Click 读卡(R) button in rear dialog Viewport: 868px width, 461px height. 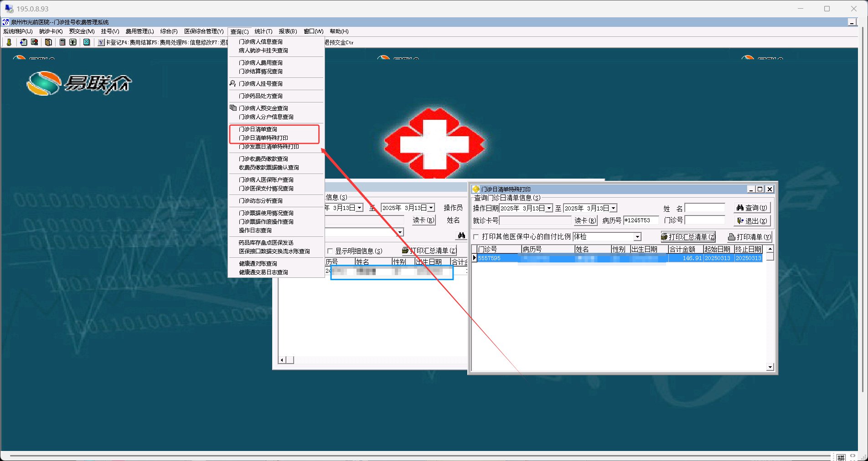pyautogui.click(x=424, y=220)
